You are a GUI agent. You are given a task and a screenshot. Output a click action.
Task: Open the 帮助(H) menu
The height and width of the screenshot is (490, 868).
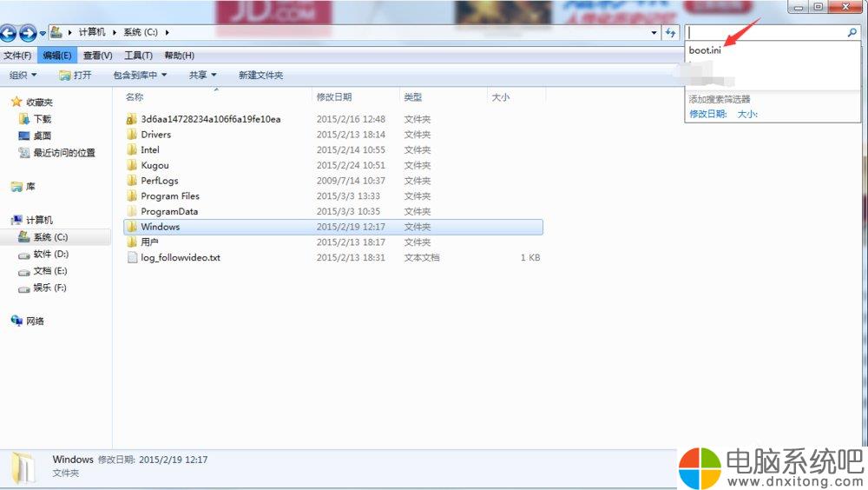tap(180, 56)
